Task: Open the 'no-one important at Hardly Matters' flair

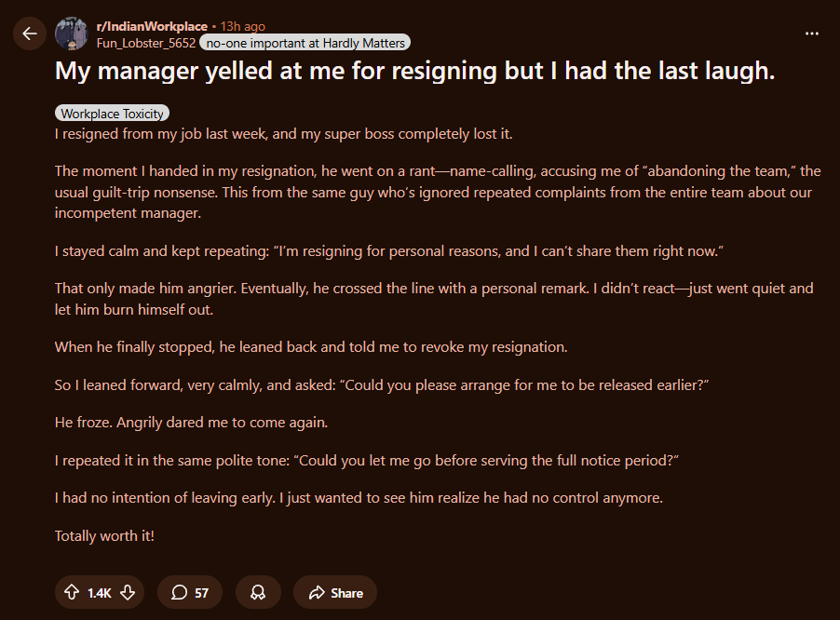Action: 305,42
